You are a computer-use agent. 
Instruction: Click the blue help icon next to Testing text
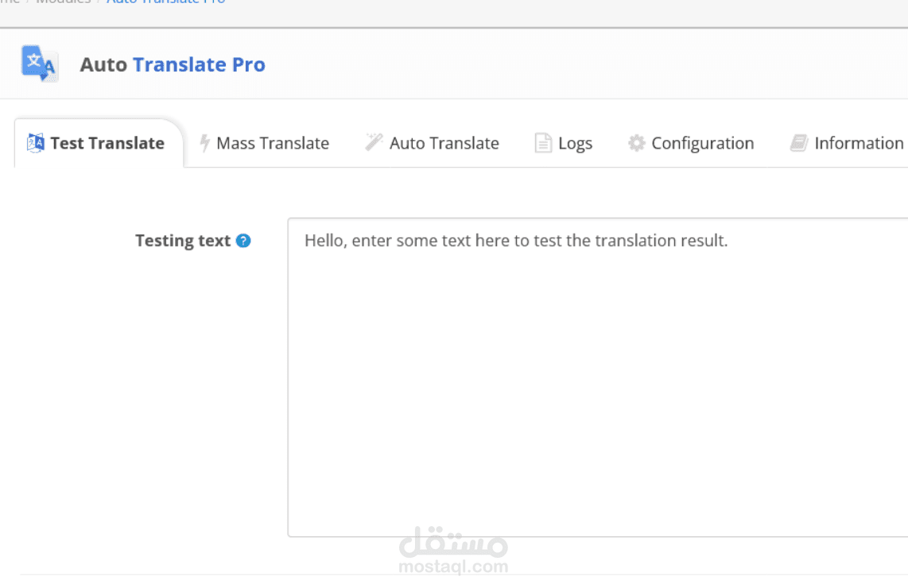click(x=243, y=241)
